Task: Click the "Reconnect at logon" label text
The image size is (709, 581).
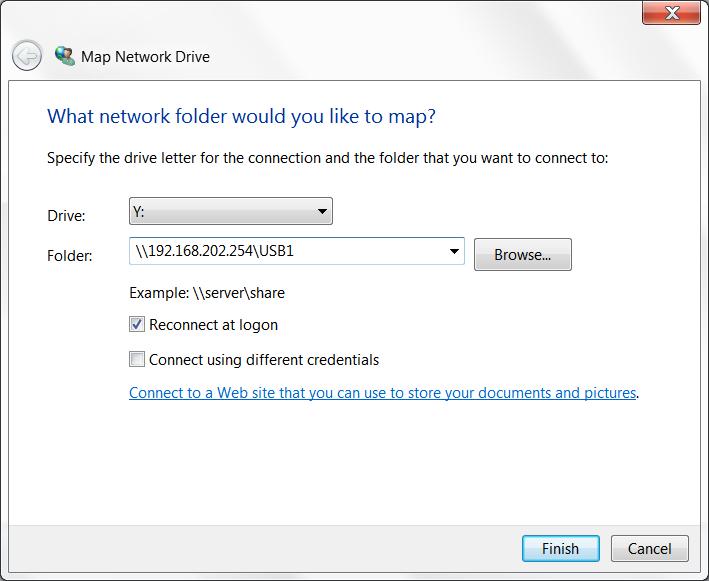Action: click(213, 325)
